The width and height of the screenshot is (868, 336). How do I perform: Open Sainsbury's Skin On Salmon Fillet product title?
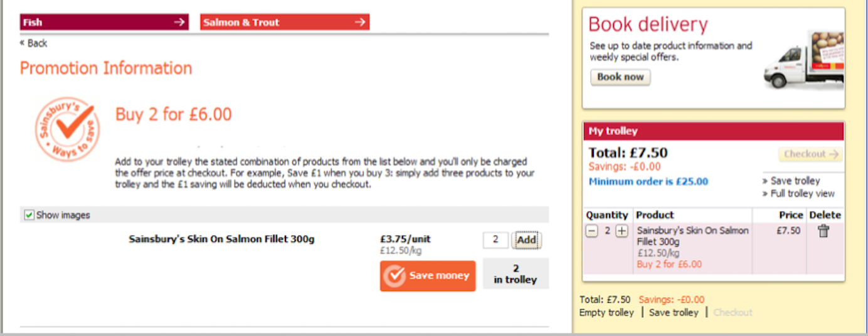tap(221, 239)
